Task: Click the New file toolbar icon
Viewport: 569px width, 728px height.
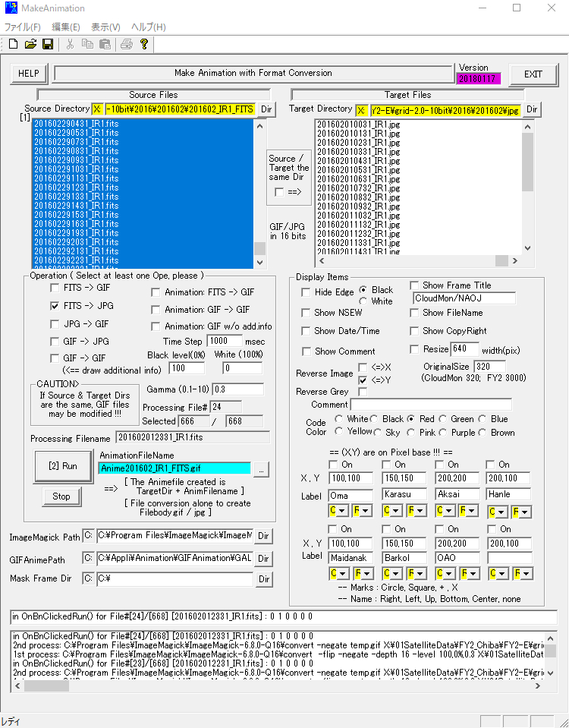Action: (x=13, y=44)
